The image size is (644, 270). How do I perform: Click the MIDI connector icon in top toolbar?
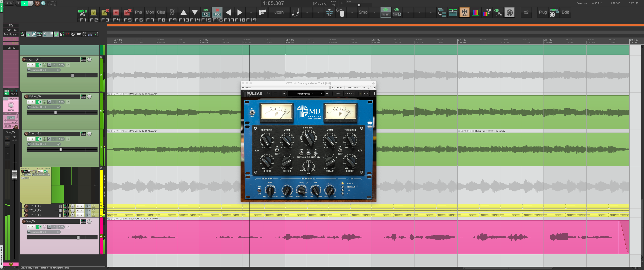point(509,12)
